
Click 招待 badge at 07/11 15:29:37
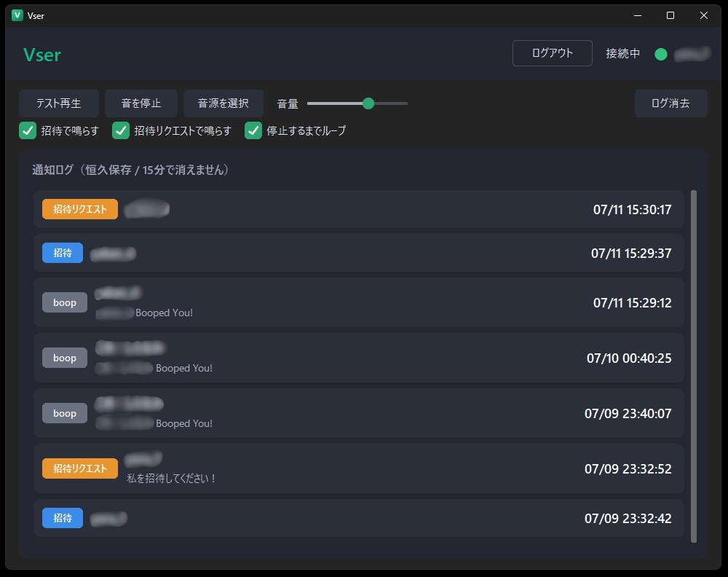[63, 253]
